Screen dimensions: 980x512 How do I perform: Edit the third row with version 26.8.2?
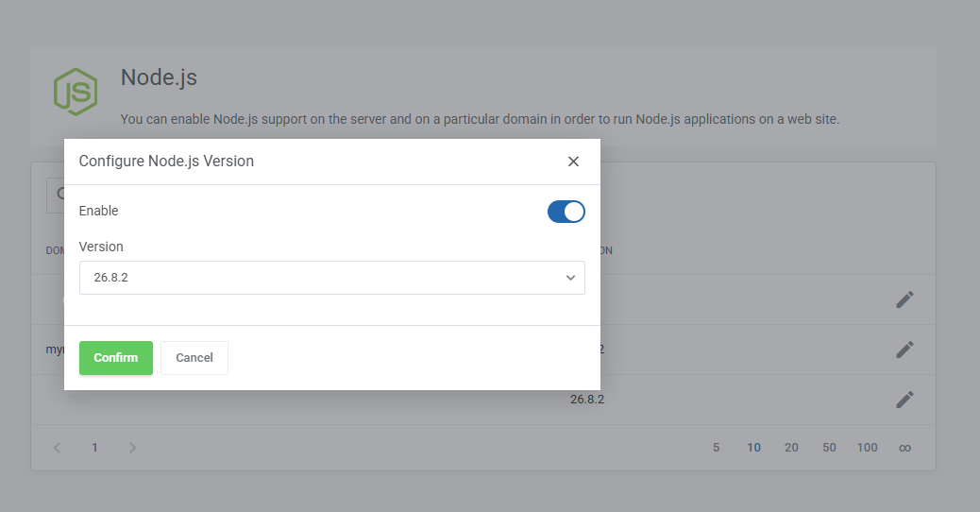[904, 400]
